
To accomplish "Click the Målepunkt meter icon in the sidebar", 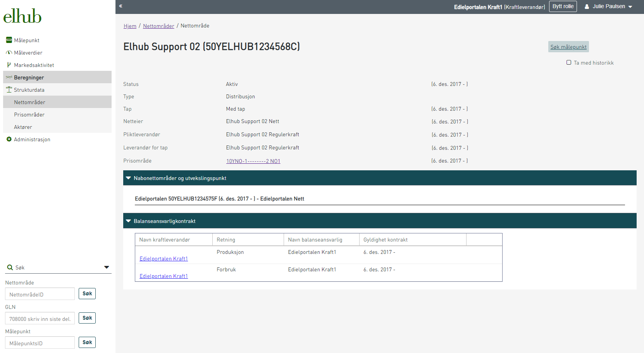I will [9, 40].
